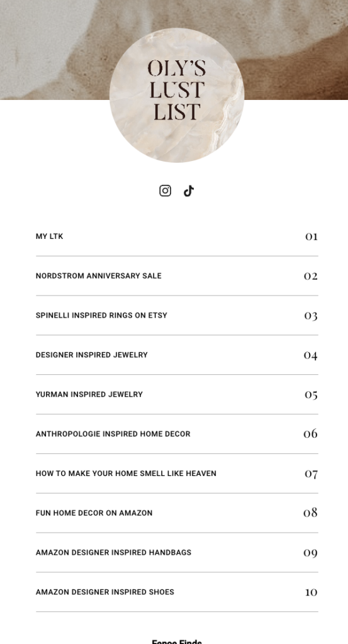Click the Oly's Lust List round logo
The height and width of the screenshot is (644, 348).
click(x=177, y=96)
